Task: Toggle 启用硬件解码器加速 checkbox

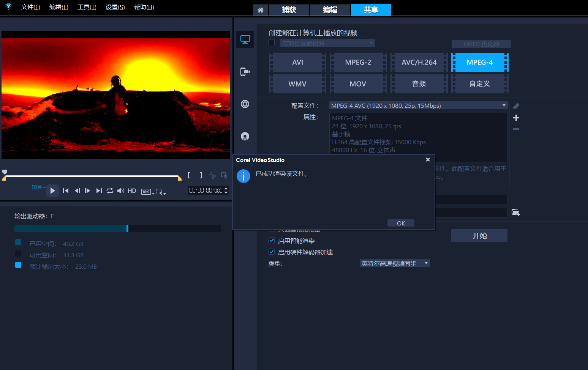Action: (x=272, y=252)
